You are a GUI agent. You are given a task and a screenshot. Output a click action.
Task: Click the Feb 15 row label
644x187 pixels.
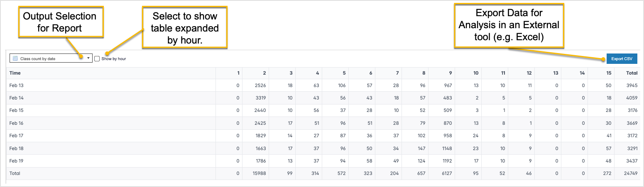[16, 111]
